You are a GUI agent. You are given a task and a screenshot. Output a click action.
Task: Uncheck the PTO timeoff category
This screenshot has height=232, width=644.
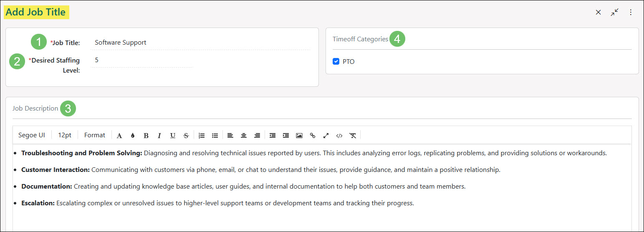tap(336, 62)
